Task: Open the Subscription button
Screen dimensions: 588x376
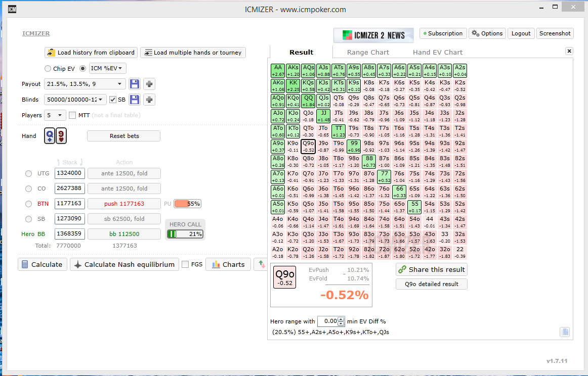Action: [443, 33]
